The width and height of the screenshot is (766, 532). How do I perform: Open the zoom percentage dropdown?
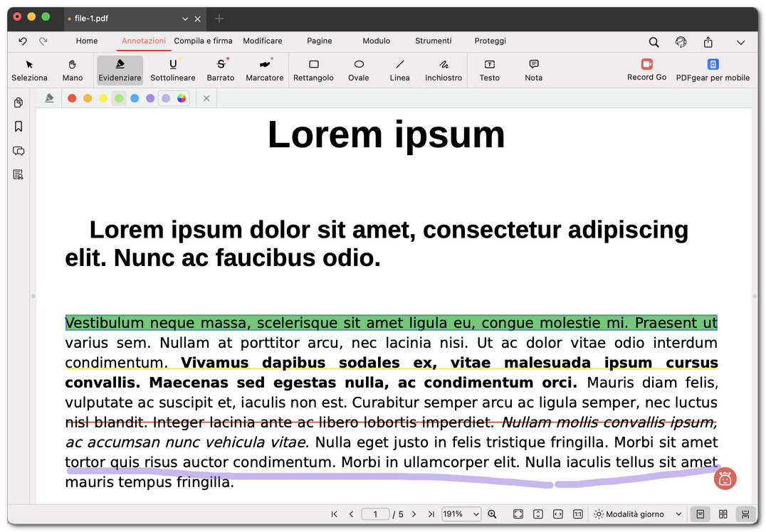[461, 514]
